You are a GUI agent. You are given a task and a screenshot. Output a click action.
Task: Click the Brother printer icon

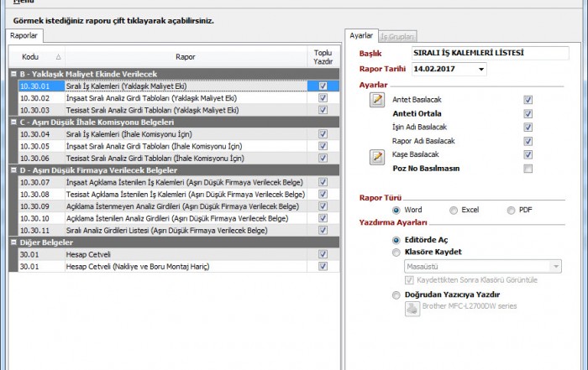click(x=412, y=308)
